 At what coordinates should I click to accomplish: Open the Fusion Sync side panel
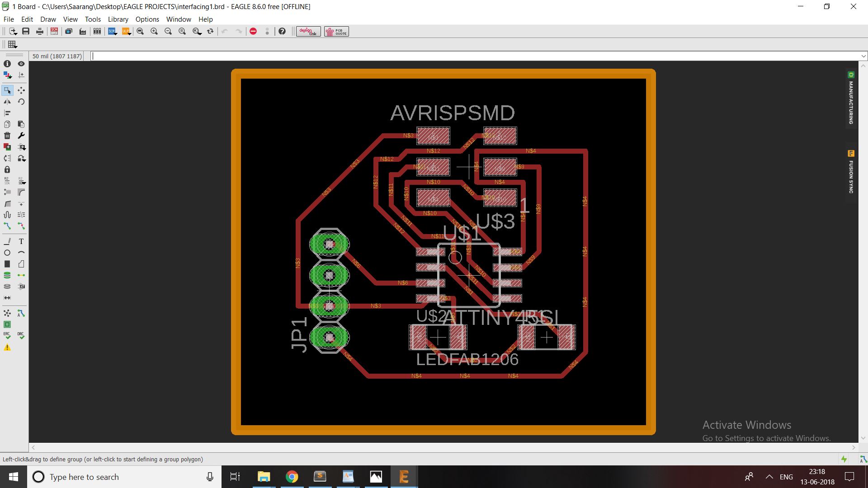(x=851, y=172)
